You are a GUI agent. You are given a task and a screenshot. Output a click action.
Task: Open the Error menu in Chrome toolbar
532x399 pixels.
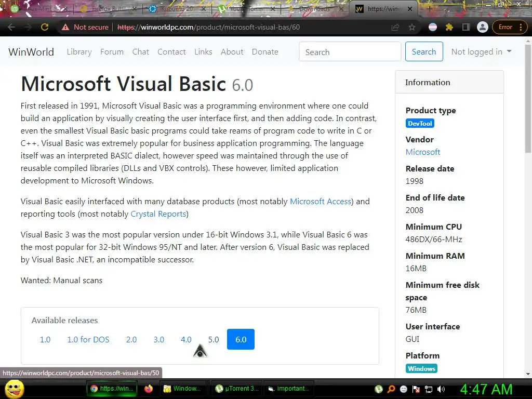click(x=510, y=27)
